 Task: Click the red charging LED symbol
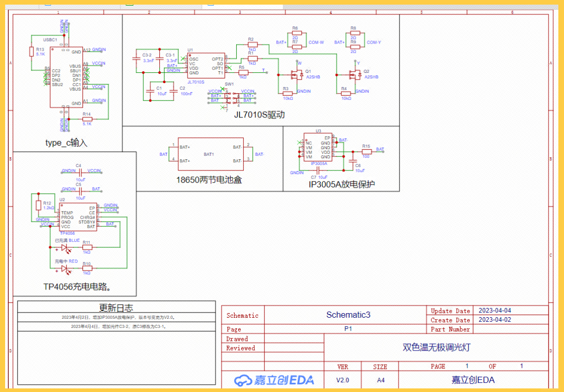(x=65, y=269)
